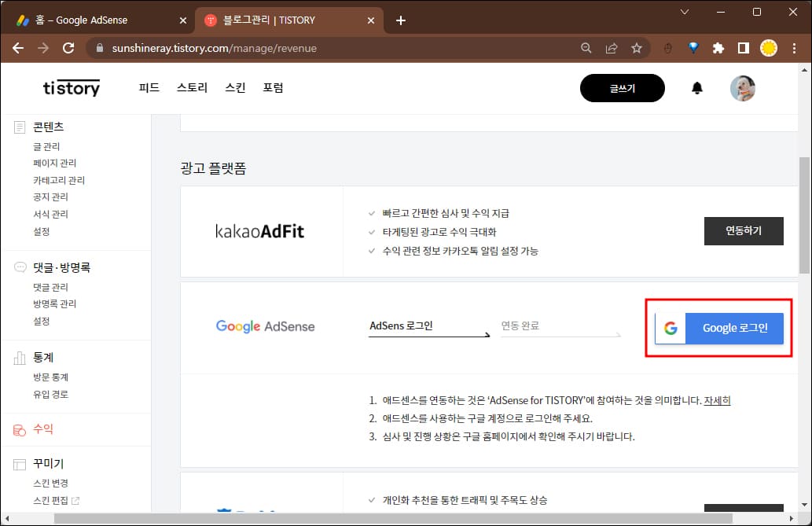Open the Extensions puzzle icon
Viewport: 812px width, 526px height.
point(718,48)
